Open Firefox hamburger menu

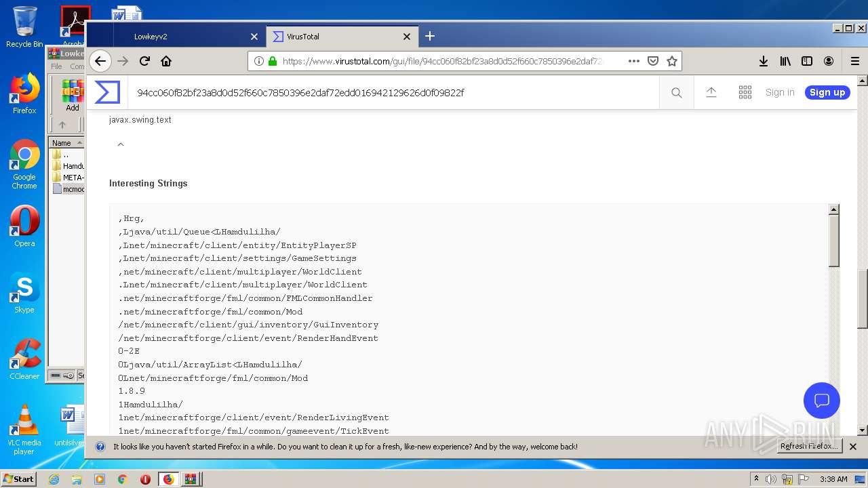pyautogui.click(x=855, y=61)
